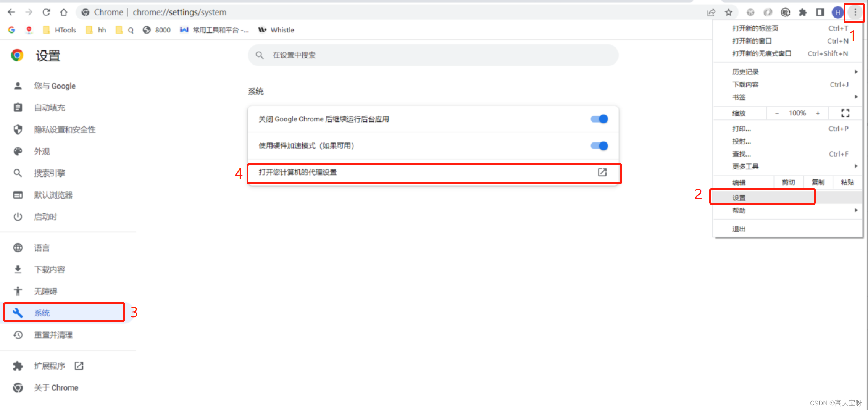Click 粘贴 in edit row
This screenshot has height=410, width=868.
point(847,182)
